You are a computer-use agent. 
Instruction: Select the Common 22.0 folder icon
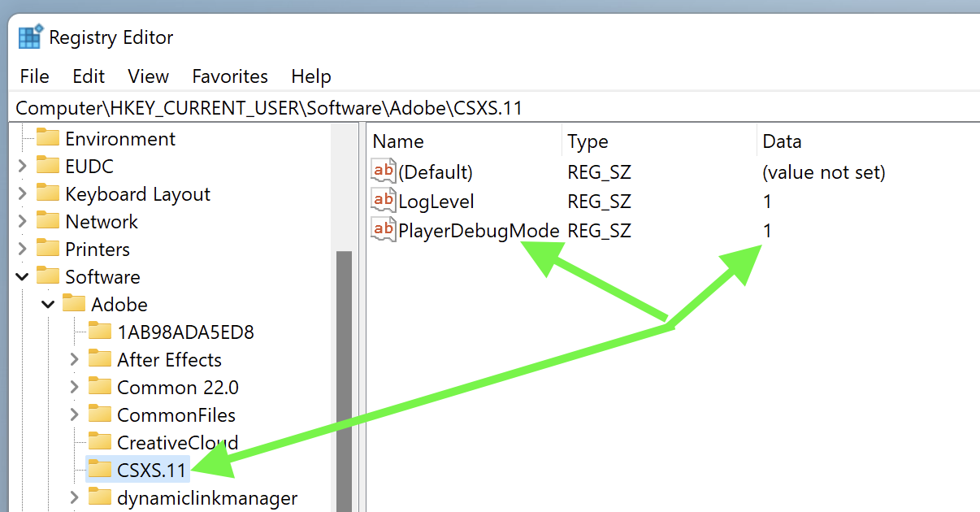pyautogui.click(x=100, y=387)
